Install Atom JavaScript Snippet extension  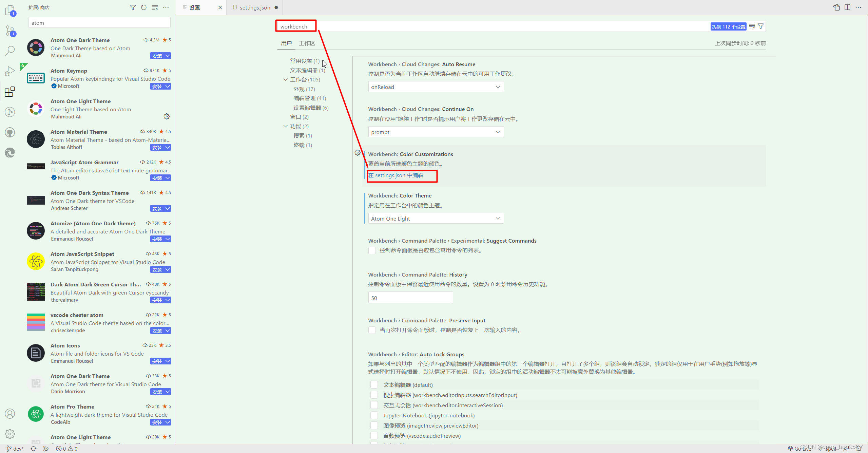[157, 269]
